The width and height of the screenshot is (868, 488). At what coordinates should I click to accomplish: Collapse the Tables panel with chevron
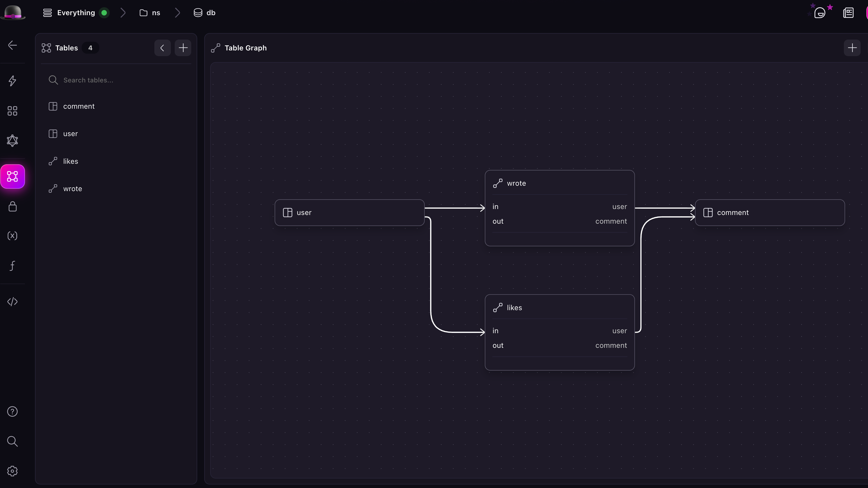(x=162, y=48)
